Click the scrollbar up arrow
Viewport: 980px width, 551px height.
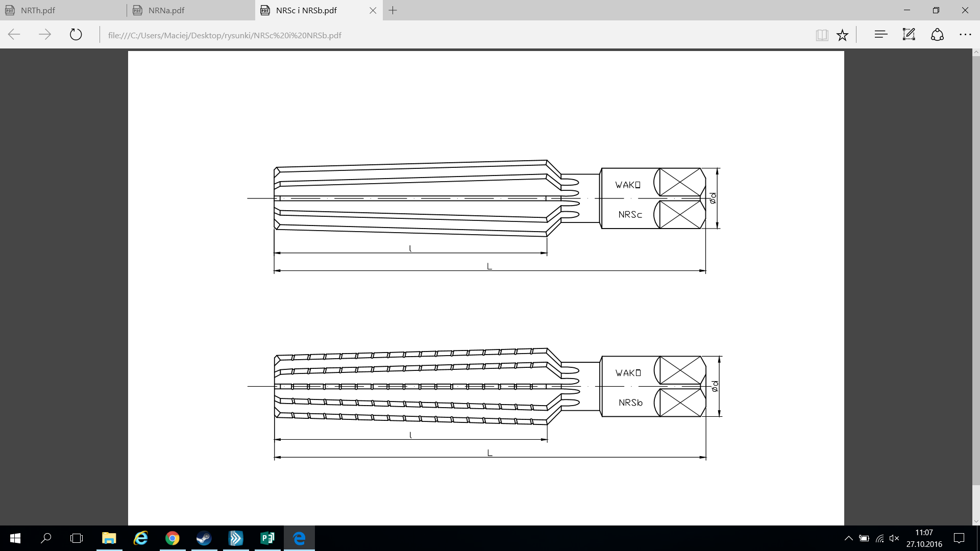(976, 52)
